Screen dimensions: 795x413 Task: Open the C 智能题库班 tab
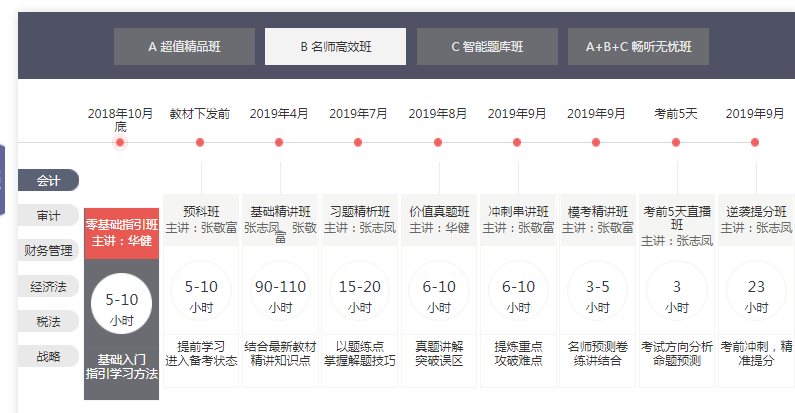[x=487, y=46]
